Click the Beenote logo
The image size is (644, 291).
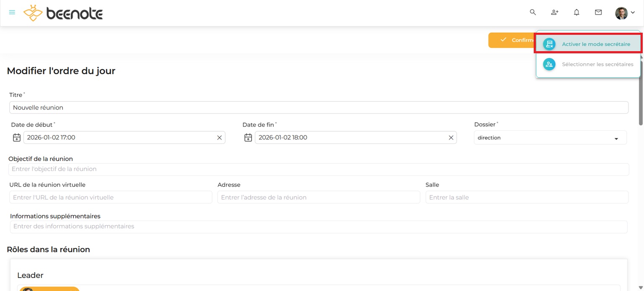tap(63, 13)
